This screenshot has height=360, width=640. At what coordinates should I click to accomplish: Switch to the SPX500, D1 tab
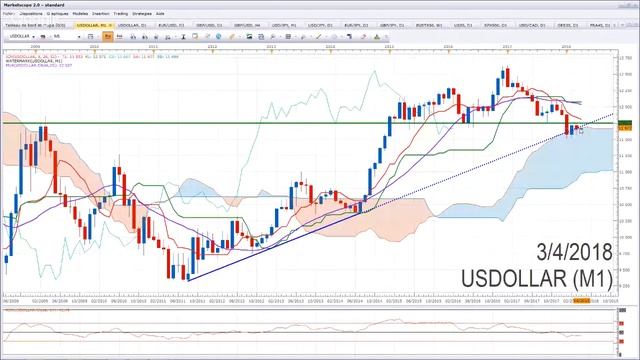click(495, 25)
